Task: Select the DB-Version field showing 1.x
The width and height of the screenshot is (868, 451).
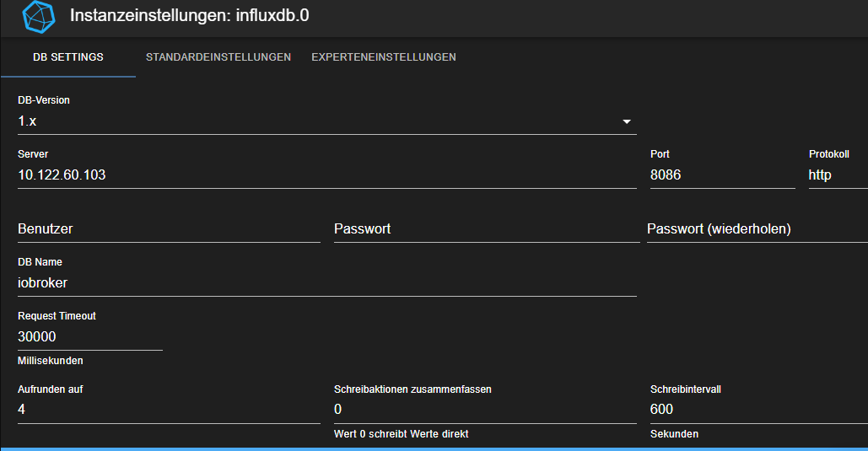Action: [326, 121]
